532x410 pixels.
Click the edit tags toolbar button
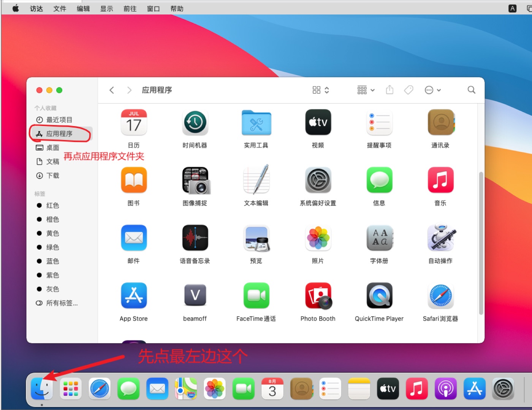408,90
